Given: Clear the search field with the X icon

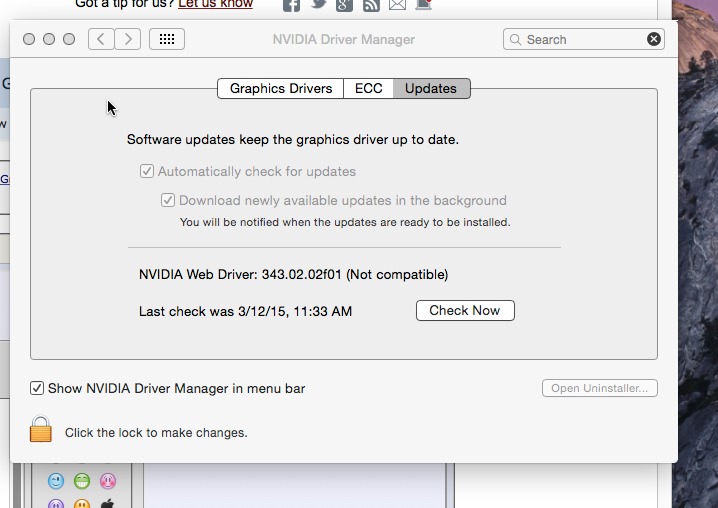Looking at the screenshot, I should click(x=654, y=39).
